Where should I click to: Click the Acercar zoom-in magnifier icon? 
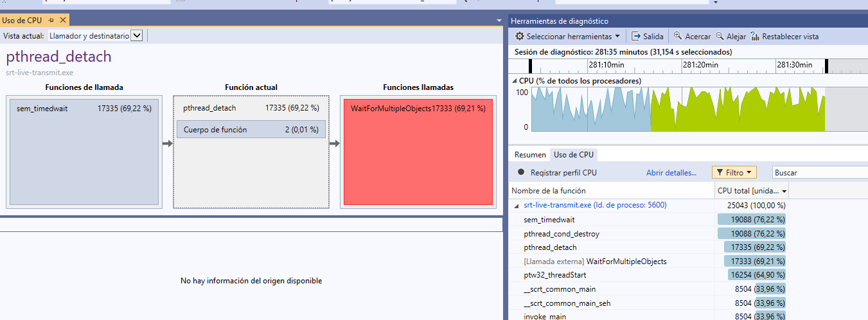678,37
